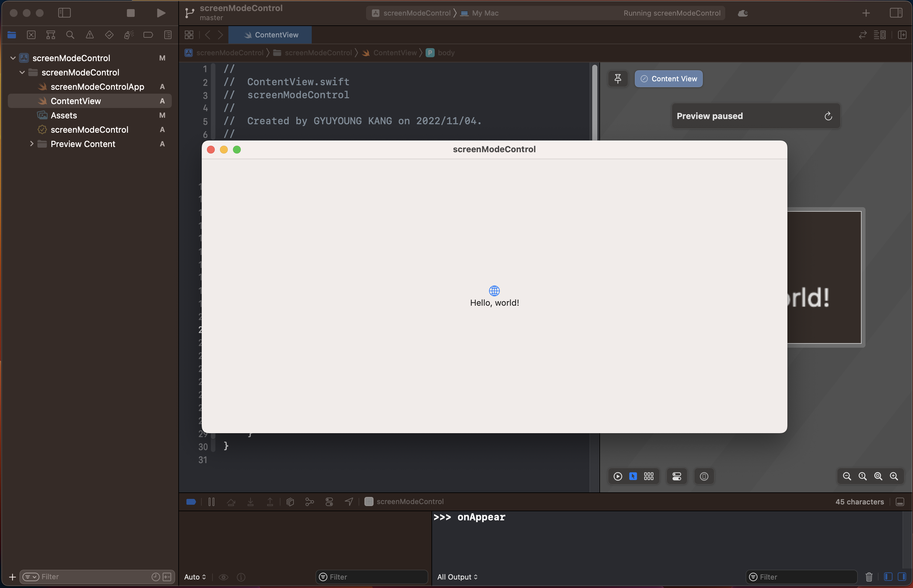Zoom out the preview canvas
913x588 pixels.
pos(847,476)
